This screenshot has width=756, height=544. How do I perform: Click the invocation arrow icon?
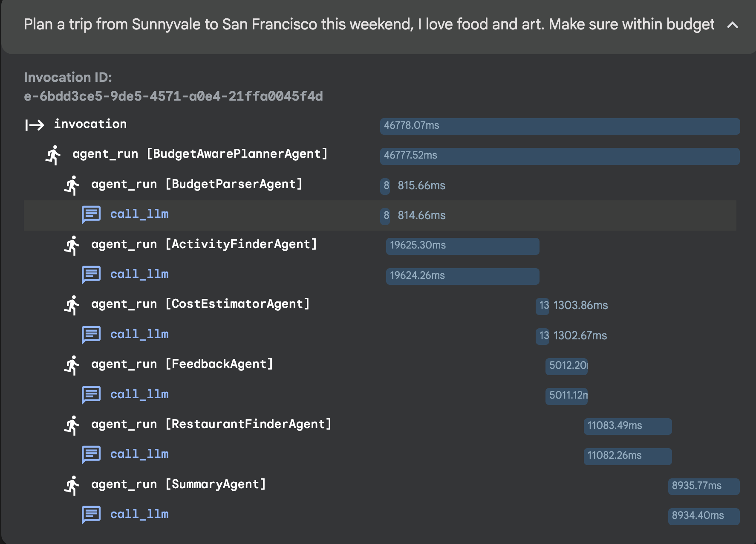(x=35, y=125)
